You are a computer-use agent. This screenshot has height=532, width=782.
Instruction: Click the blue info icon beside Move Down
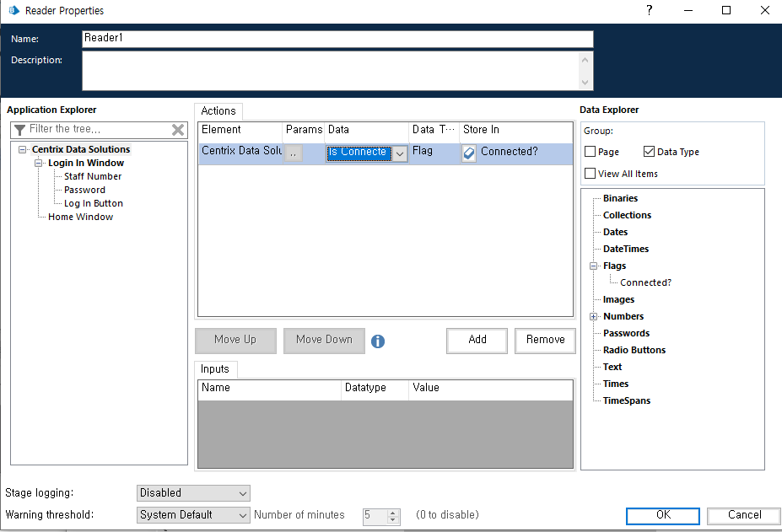378,341
